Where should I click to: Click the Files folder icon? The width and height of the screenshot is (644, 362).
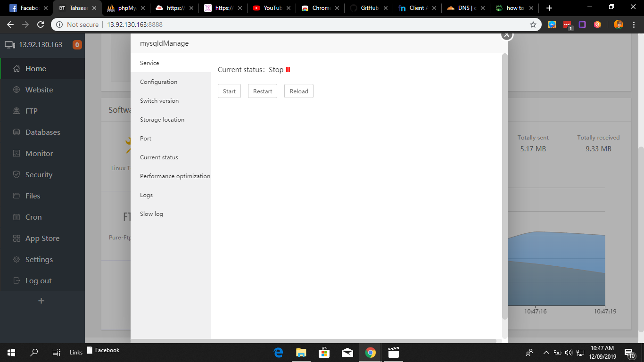(17, 196)
